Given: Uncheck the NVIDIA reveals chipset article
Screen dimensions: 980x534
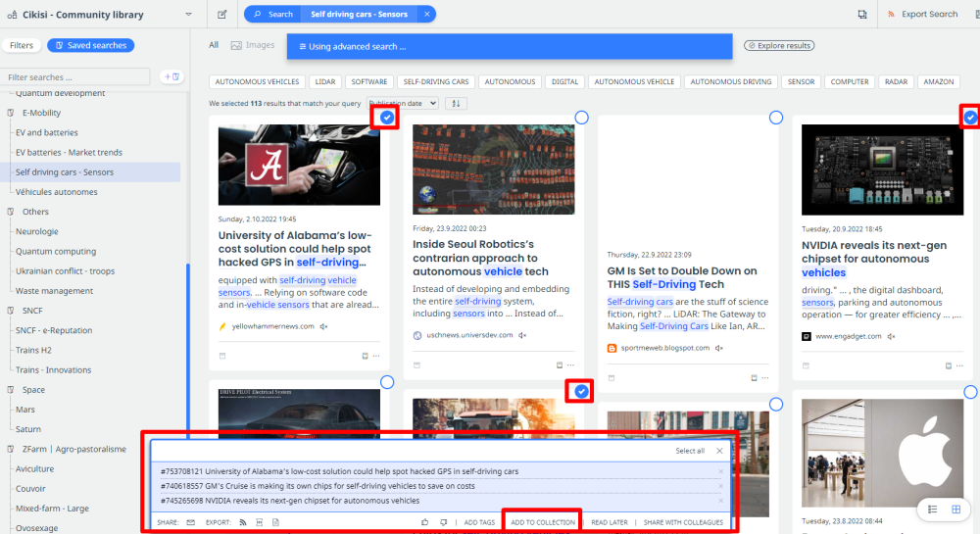Looking at the screenshot, I should pos(970,117).
